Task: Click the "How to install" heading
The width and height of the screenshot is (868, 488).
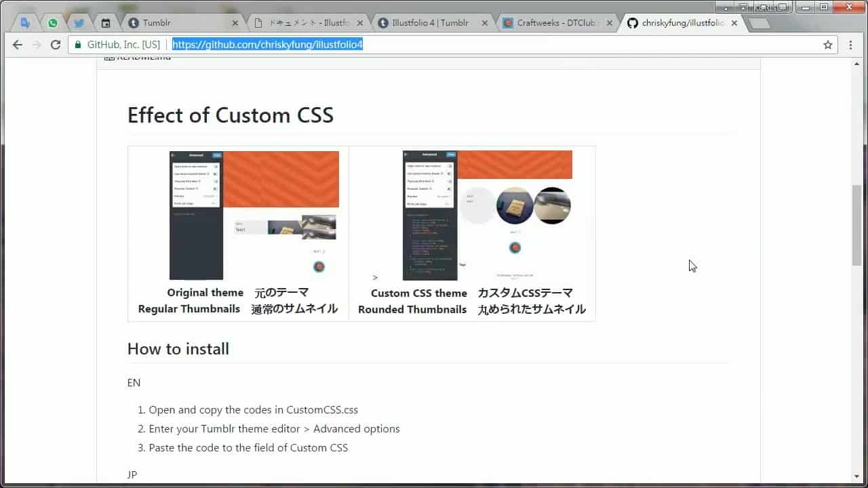Action: [178, 349]
